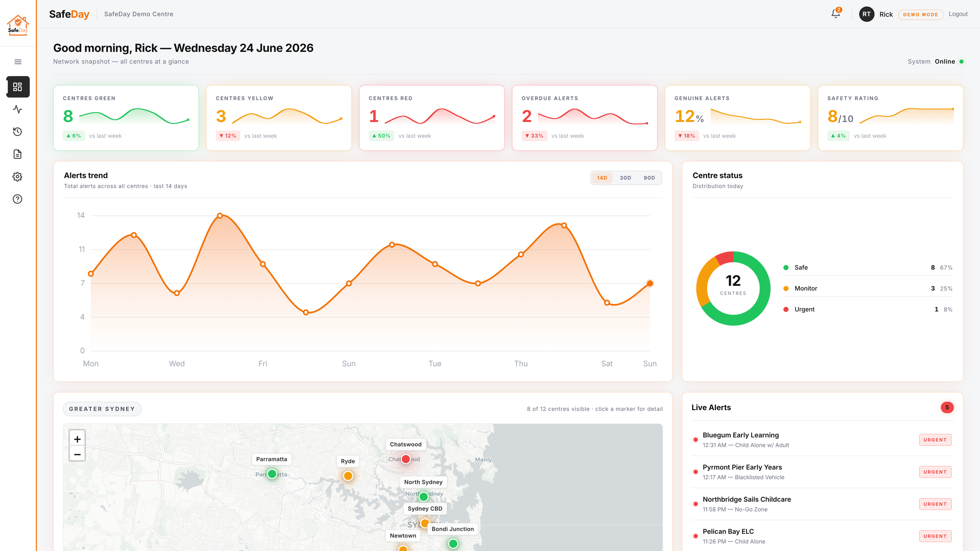Open Bluegum Early Learning alert

(x=822, y=440)
